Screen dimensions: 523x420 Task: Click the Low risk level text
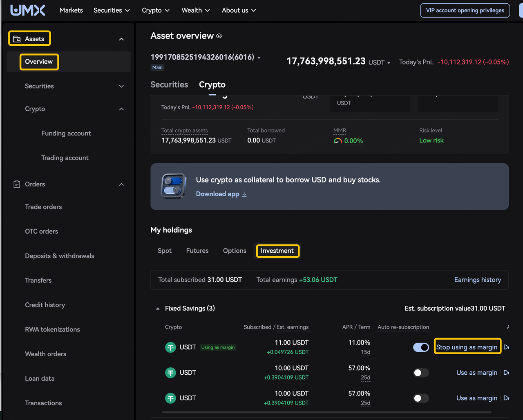[x=431, y=140]
